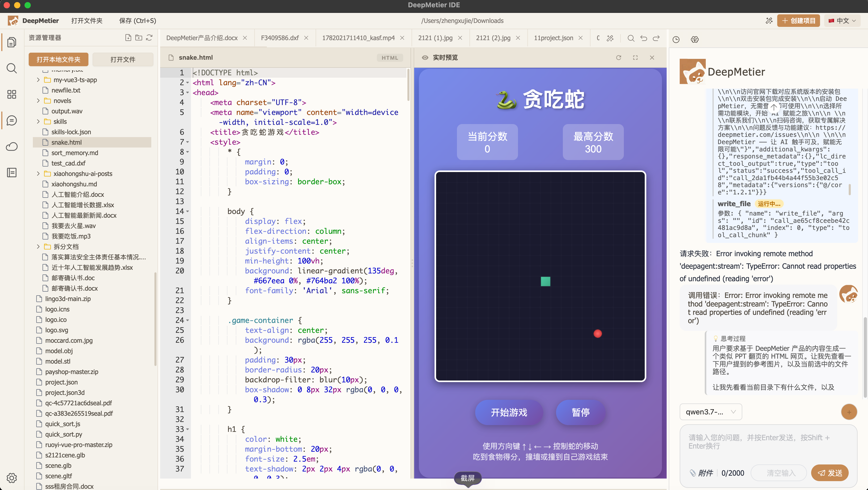Open the qwen3.7 model dropdown
868x490 pixels.
pos(711,412)
